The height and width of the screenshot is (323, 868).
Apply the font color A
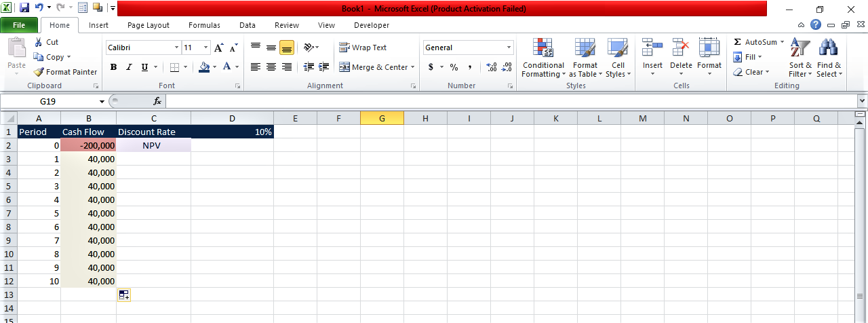(x=226, y=67)
